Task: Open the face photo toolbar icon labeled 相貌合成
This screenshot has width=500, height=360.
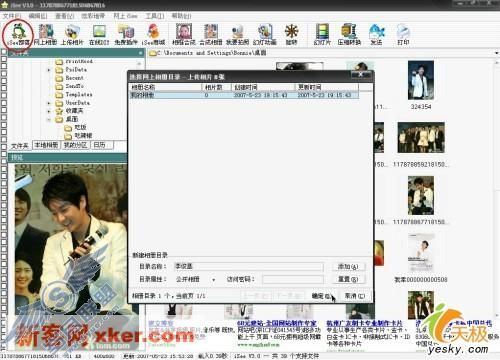Action: pyautogui.click(x=184, y=35)
